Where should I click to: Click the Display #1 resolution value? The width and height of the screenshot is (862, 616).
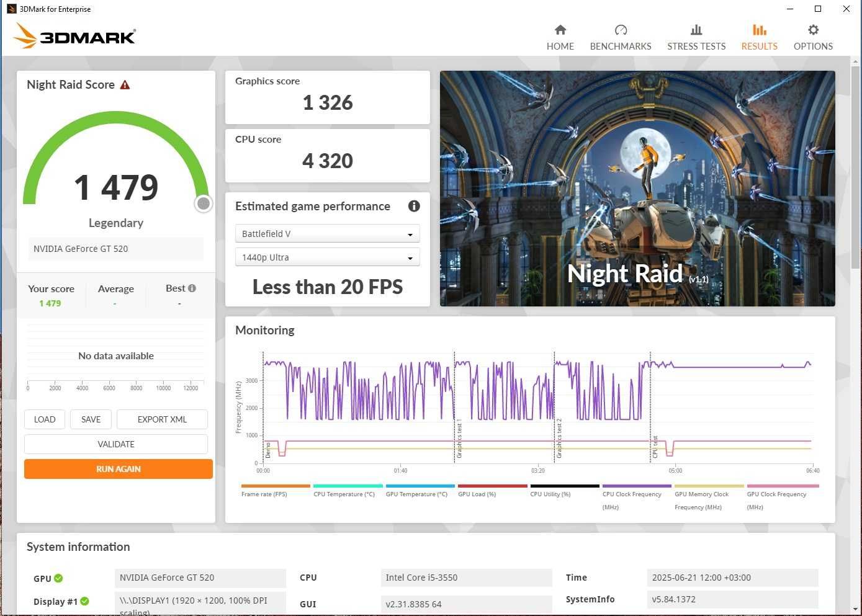(x=200, y=604)
